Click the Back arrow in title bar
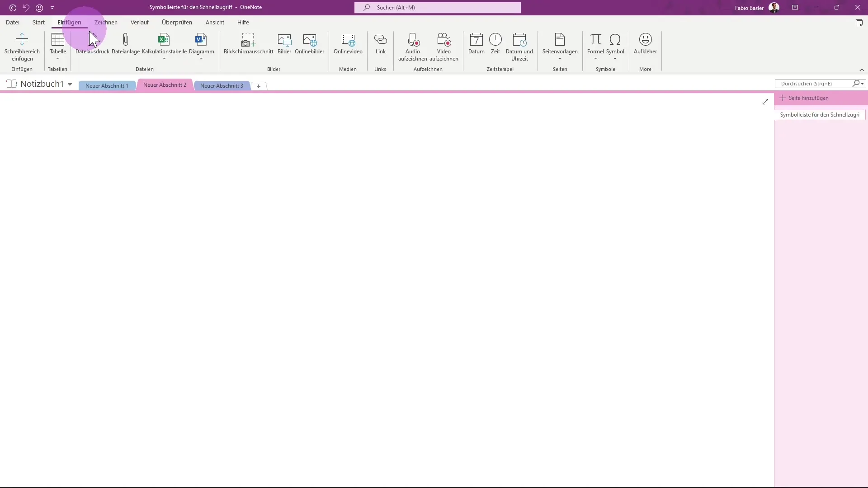The width and height of the screenshot is (868, 488). tap(13, 8)
